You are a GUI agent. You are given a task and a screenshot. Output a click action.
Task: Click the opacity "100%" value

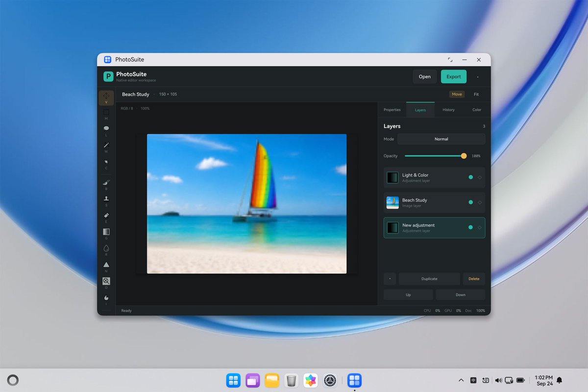(476, 156)
